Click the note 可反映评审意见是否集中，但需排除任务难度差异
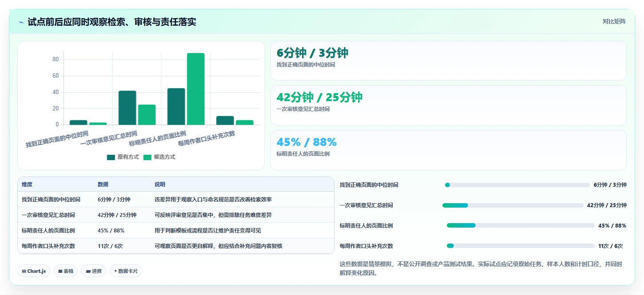 [x=213, y=215]
